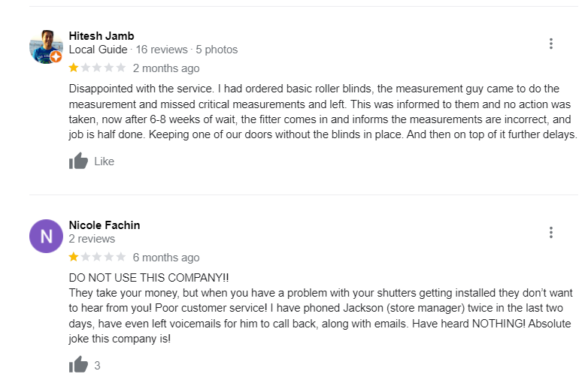
Task: Click the 6 months ago timestamp
Action: click(x=166, y=258)
